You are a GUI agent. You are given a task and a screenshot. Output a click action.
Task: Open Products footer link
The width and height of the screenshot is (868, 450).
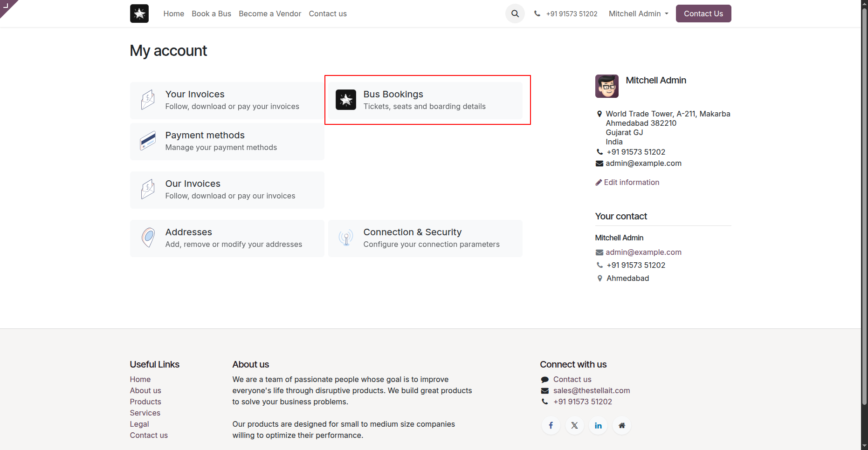pos(145,402)
